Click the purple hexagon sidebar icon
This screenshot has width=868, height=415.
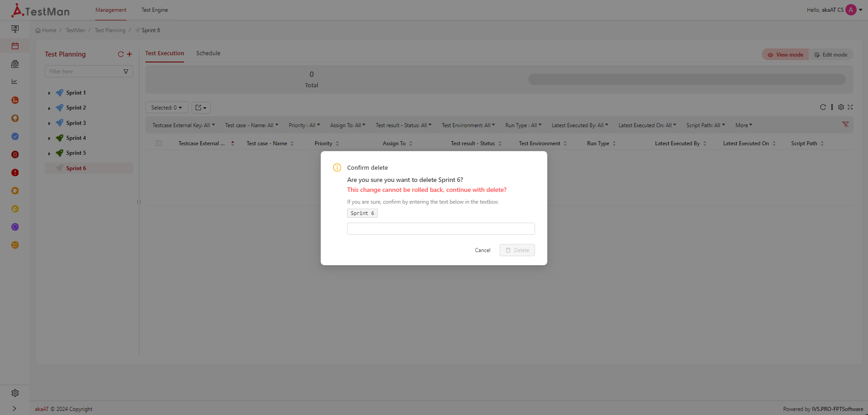pos(15,227)
